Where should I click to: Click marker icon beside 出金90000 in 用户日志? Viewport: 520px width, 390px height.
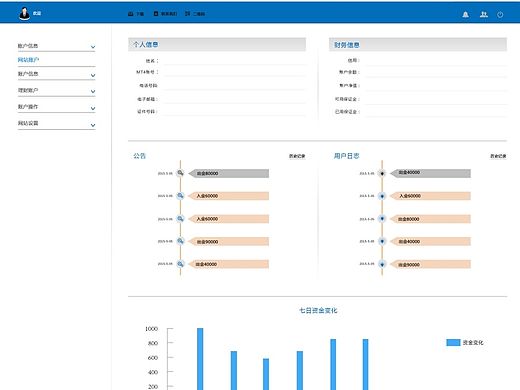click(x=382, y=264)
